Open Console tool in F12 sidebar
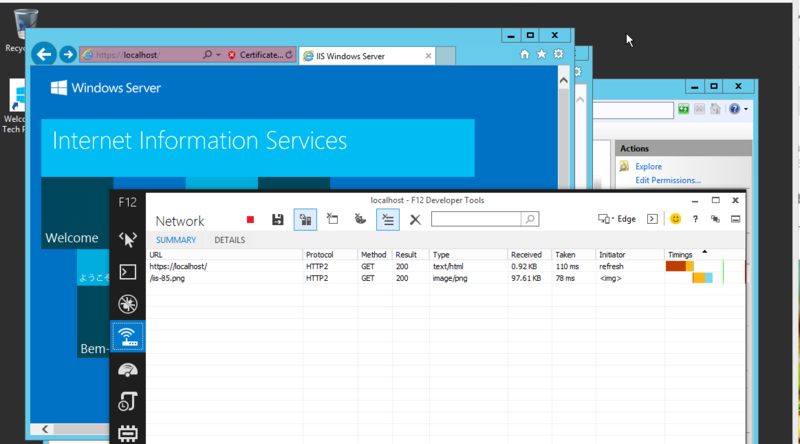The image size is (800, 444). coord(128,272)
